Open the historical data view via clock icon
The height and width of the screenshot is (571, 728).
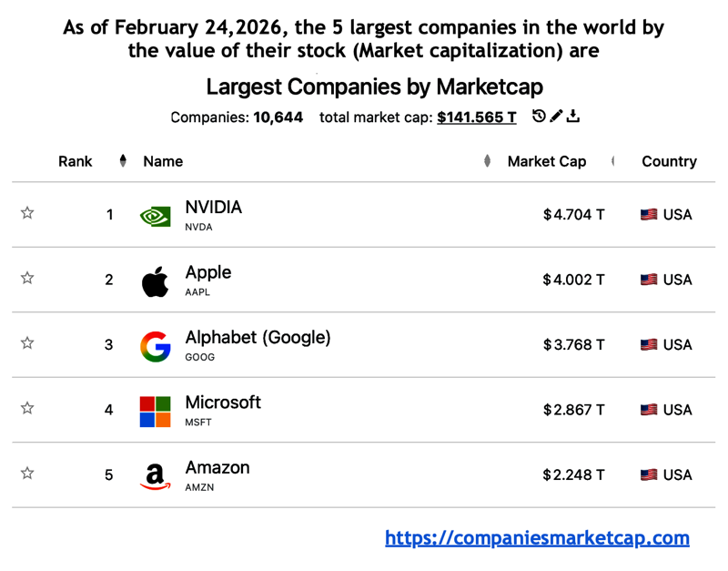pyautogui.click(x=540, y=117)
